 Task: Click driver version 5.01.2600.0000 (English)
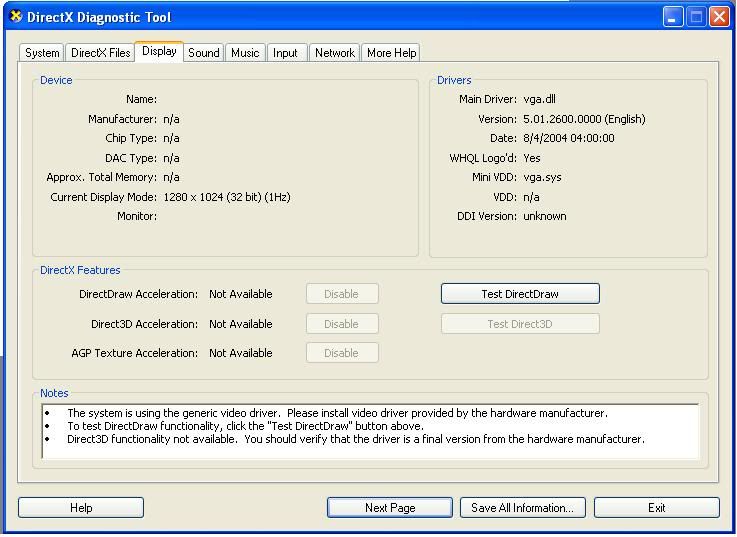tap(584, 119)
